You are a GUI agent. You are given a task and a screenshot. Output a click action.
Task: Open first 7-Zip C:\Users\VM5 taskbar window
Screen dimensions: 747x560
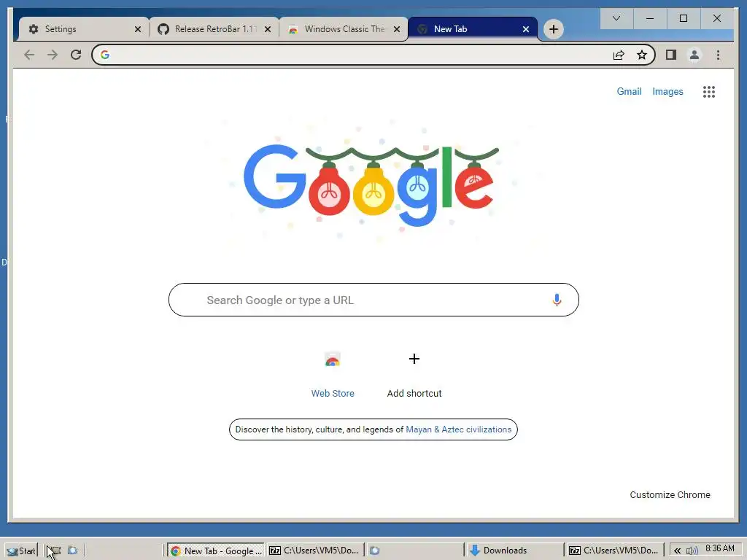314,551
